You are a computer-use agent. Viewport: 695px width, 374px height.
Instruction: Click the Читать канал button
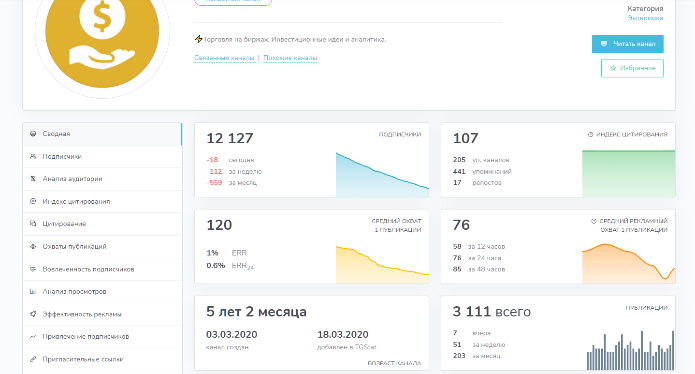point(628,44)
